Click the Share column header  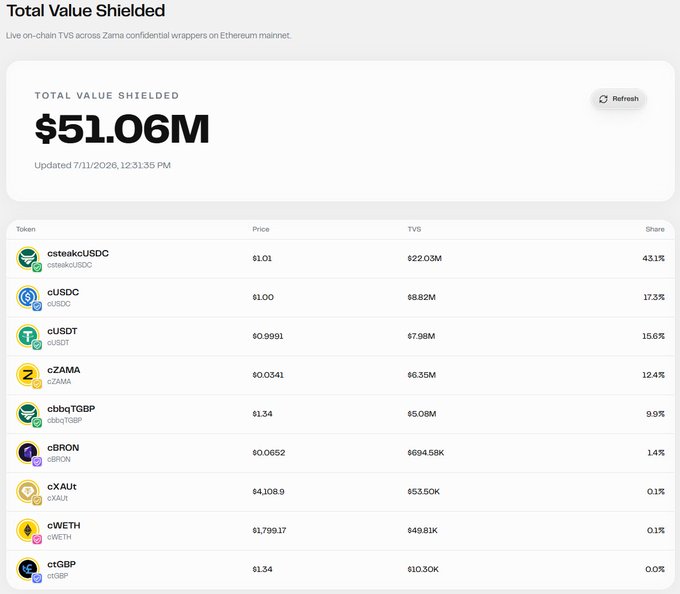655,229
